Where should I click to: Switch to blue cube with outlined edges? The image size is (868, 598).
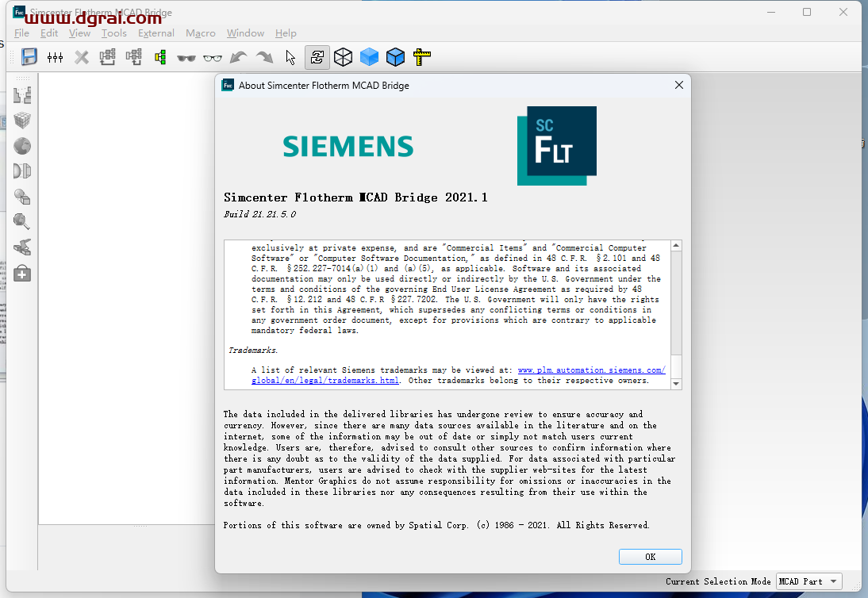point(395,57)
